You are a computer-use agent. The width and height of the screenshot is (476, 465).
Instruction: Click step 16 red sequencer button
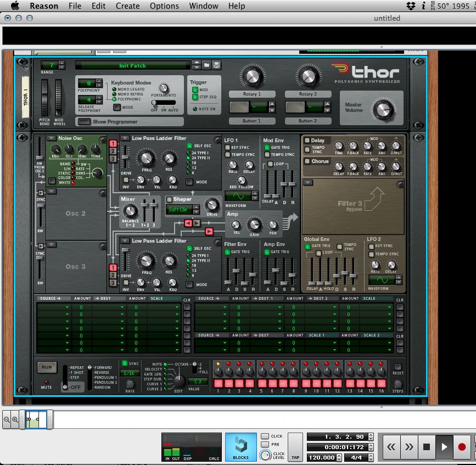(x=381, y=383)
